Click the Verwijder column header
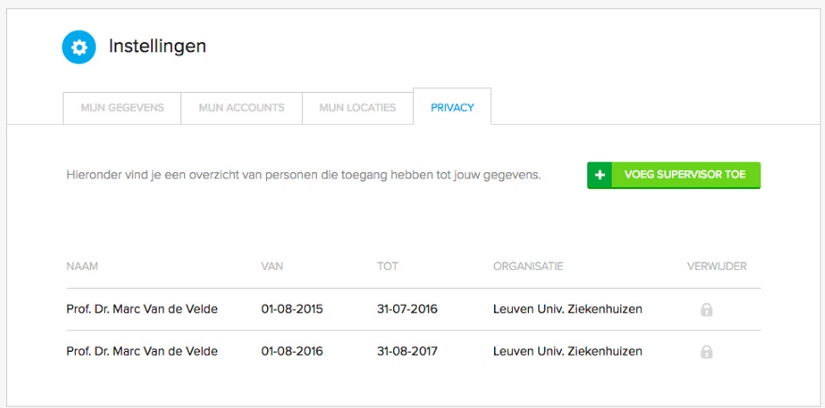The height and width of the screenshot is (408, 825). (x=717, y=266)
